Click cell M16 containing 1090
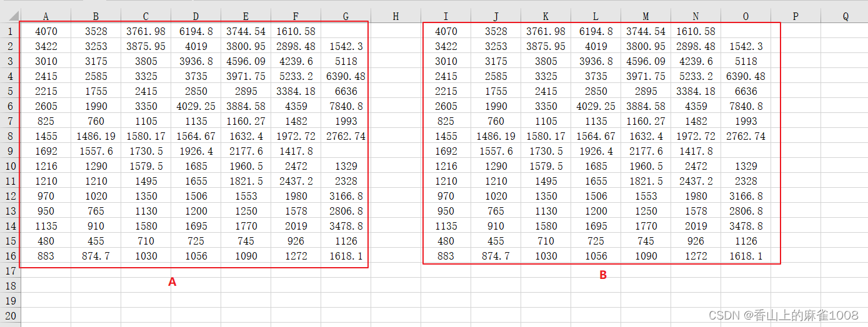Viewport: 868px width, 327px height. [x=646, y=256]
